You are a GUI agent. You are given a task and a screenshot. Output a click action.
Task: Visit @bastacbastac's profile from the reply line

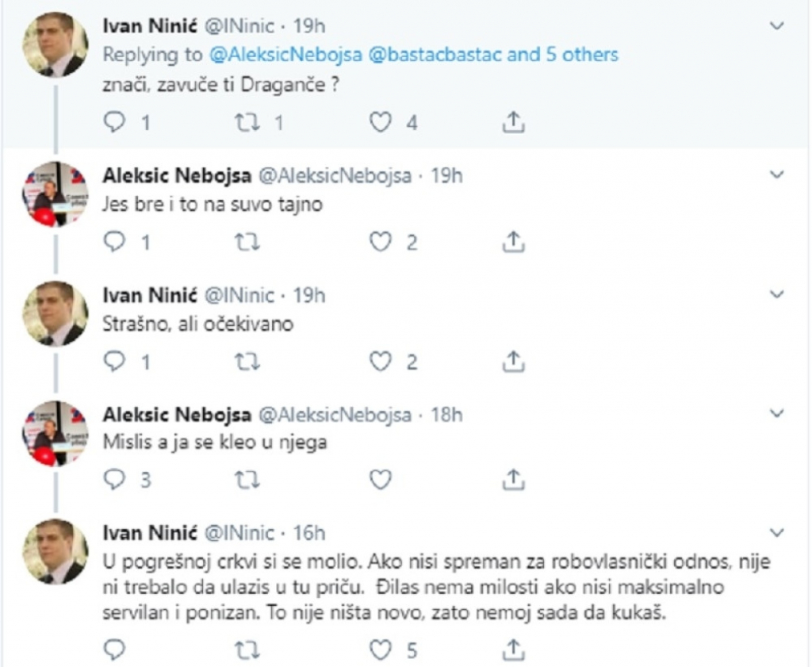tap(433, 54)
